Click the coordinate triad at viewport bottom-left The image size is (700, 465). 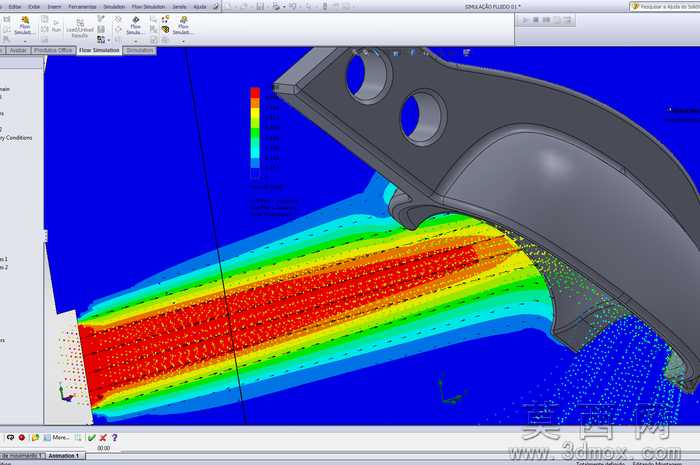(x=67, y=393)
